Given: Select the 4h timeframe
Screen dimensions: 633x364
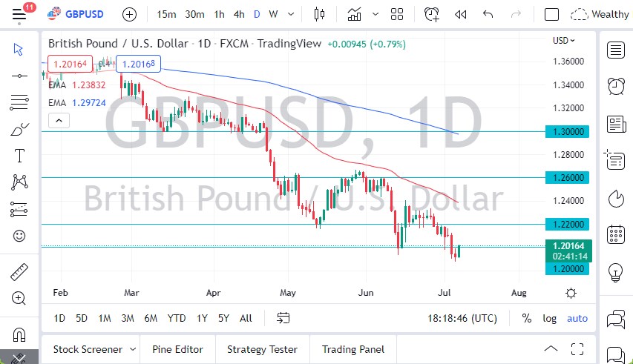Looking at the screenshot, I should 238,14.
